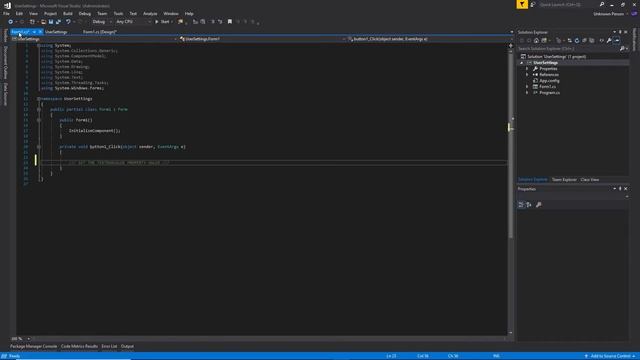This screenshot has height=360, width=640.
Task: Click the Start debugging button
Action: coord(162,22)
